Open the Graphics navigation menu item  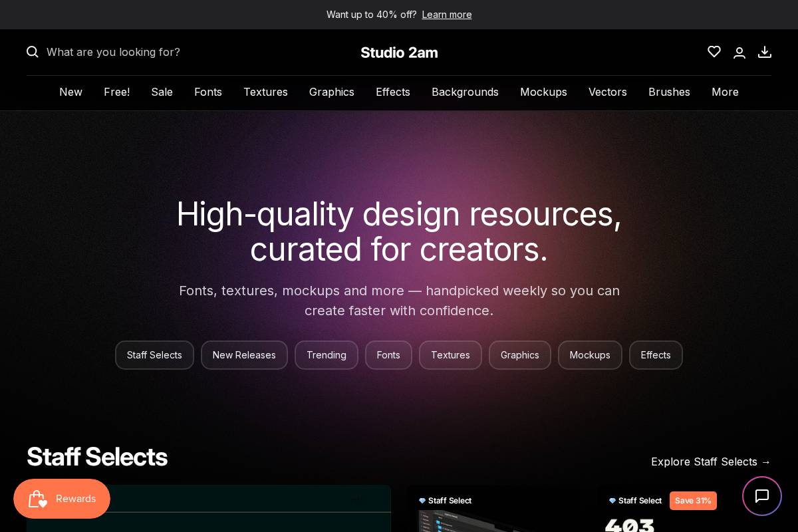pyautogui.click(x=332, y=92)
